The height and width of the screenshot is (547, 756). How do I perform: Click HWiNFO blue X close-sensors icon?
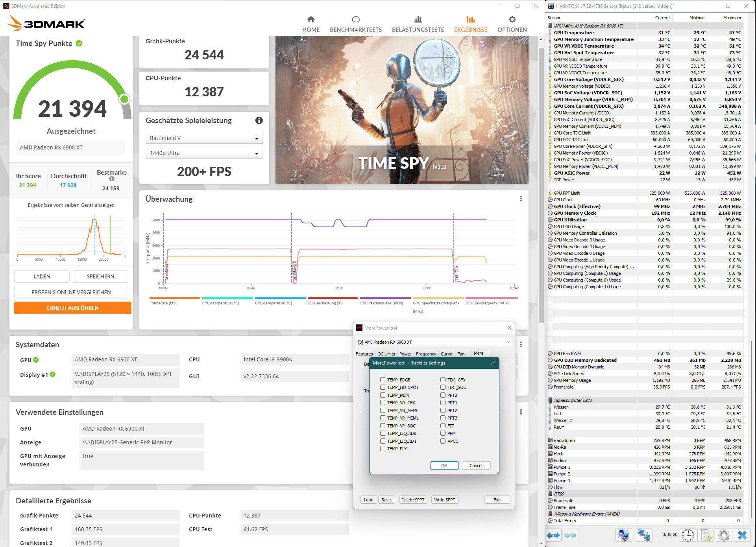(742, 535)
